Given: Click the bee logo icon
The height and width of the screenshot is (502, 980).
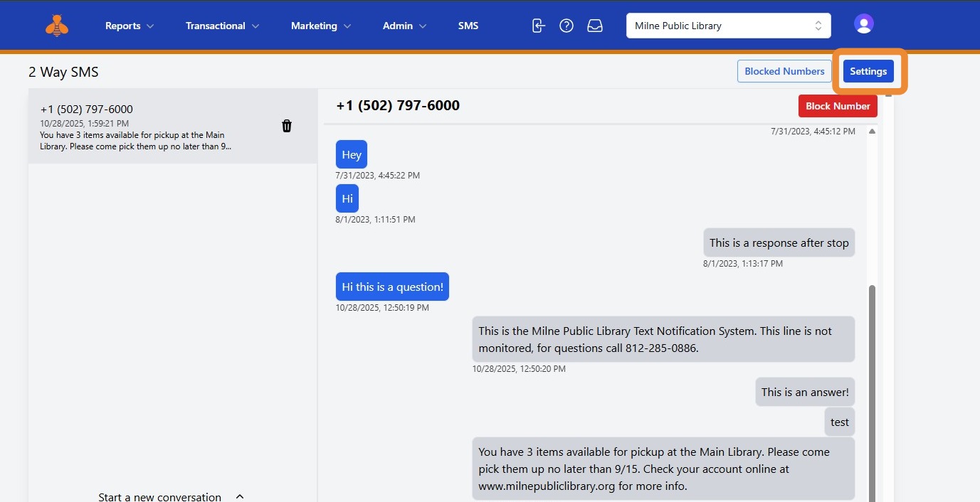Looking at the screenshot, I should (57, 26).
